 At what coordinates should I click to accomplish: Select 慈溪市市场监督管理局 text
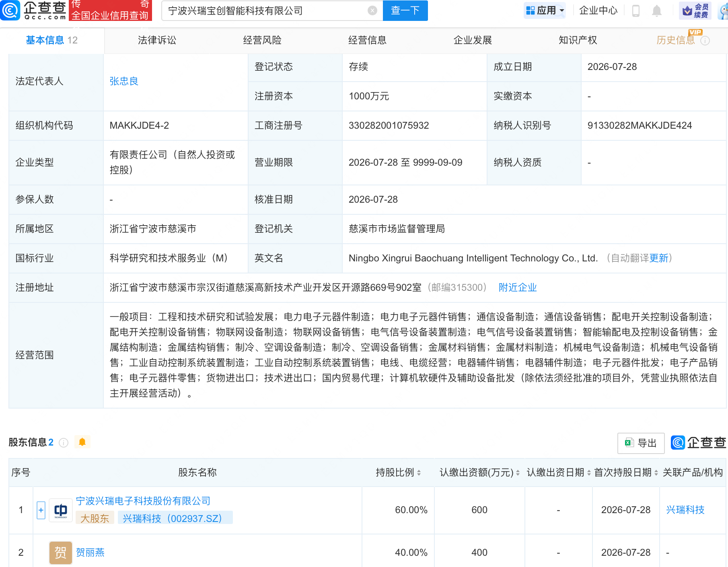pyautogui.click(x=397, y=229)
